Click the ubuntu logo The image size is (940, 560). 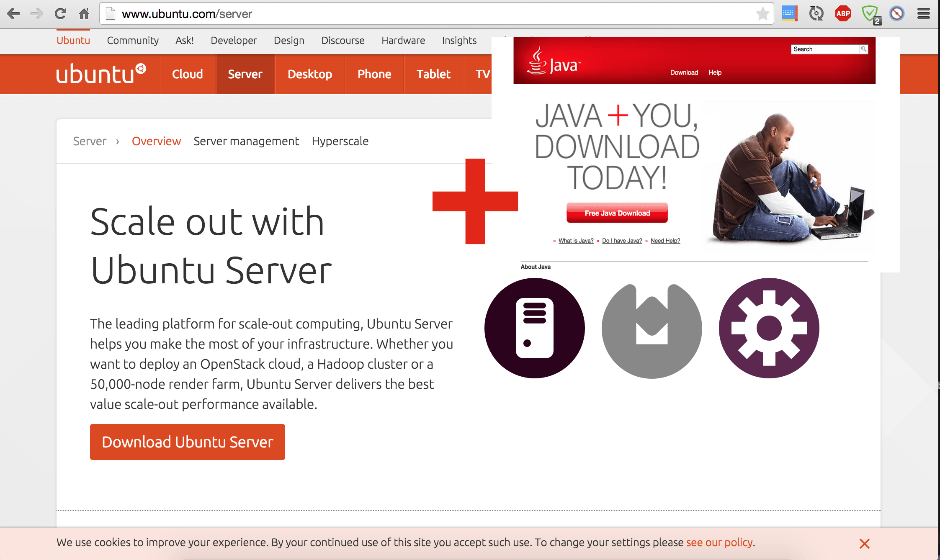101,74
